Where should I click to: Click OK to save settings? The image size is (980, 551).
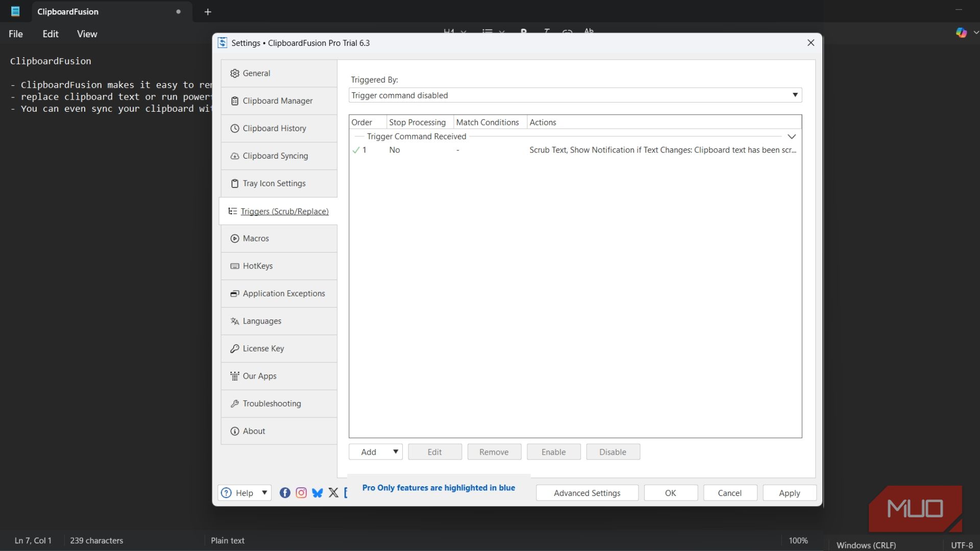pos(671,493)
